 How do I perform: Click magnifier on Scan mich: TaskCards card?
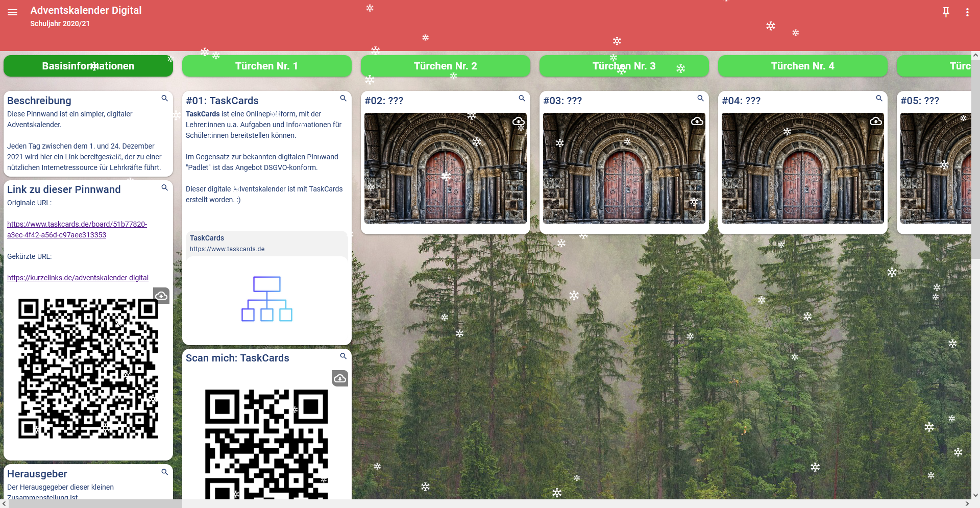pos(343,356)
